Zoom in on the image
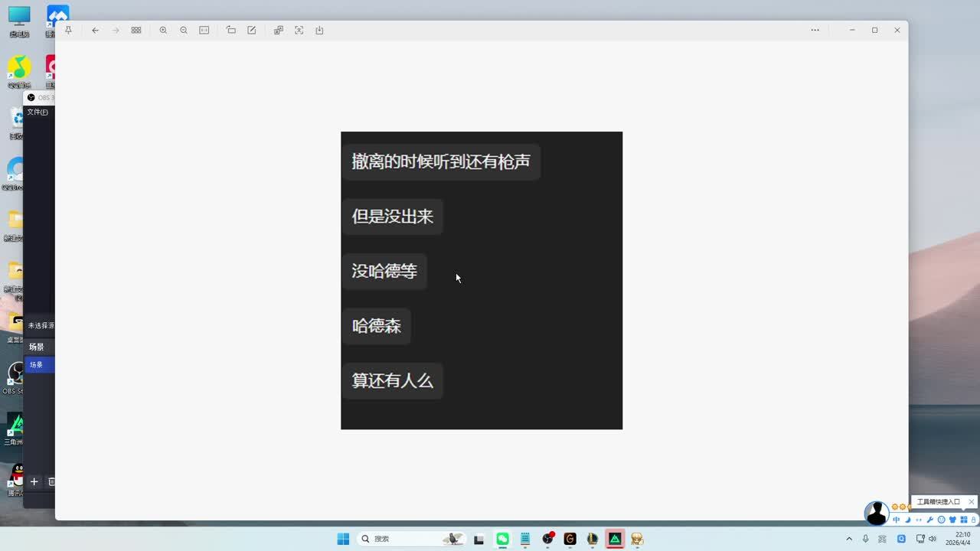 click(x=163, y=31)
